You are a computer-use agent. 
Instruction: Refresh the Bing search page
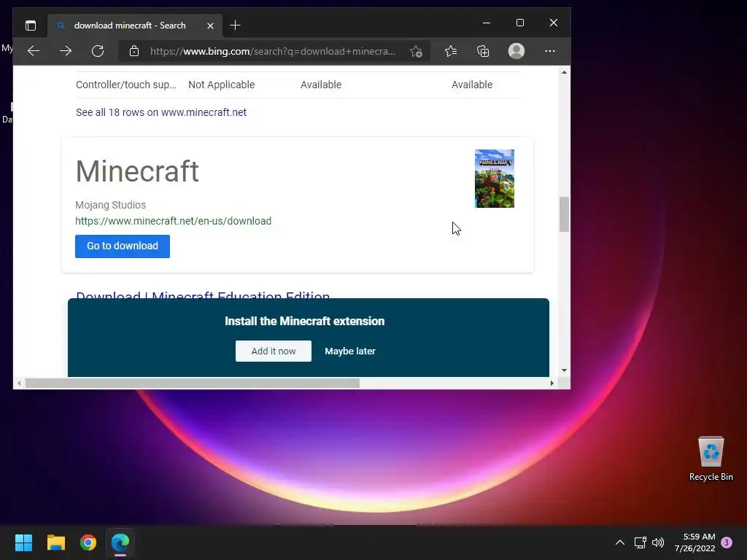click(98, 51)
